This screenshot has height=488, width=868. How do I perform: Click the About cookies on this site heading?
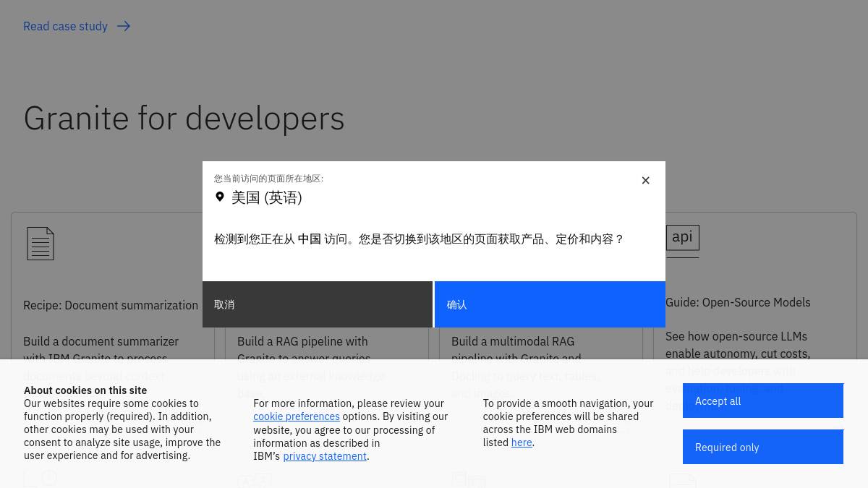(85, 390)
